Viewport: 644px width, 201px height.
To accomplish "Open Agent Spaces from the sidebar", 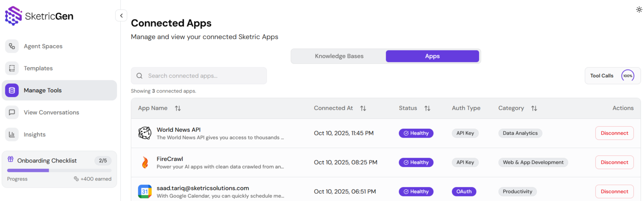I will pyautogui.click(x=43, y=46).
